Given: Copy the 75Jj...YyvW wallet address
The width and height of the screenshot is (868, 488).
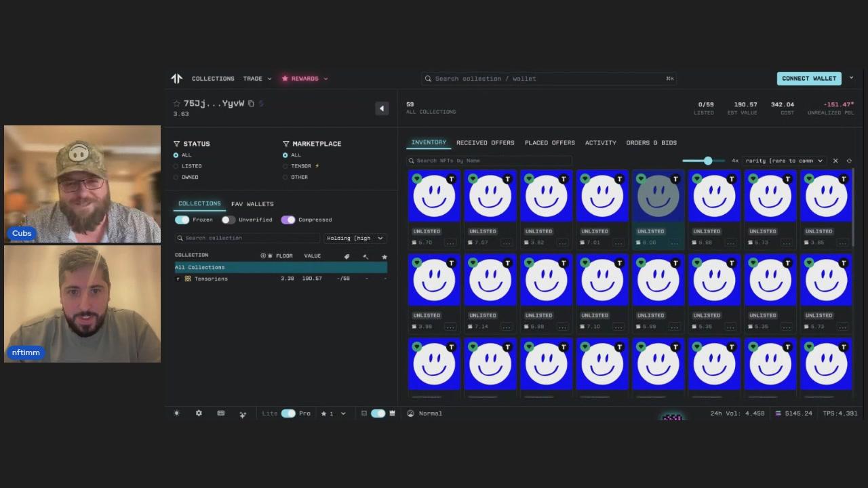Looking at the screenshot, I should click(251, 104).
